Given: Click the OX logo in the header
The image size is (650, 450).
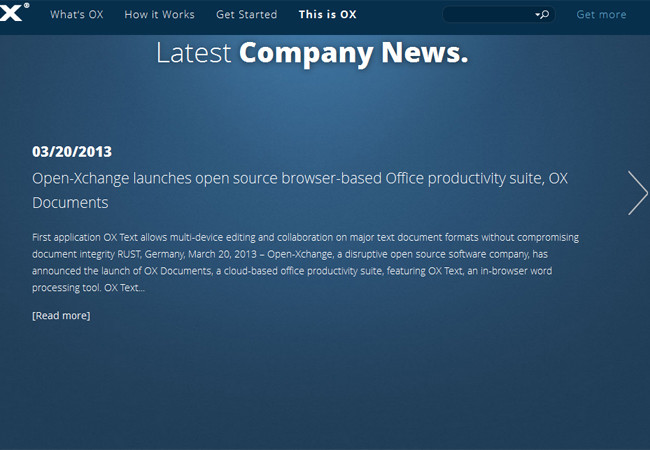Looking at the screenshot, I should (x=14, y=12).
